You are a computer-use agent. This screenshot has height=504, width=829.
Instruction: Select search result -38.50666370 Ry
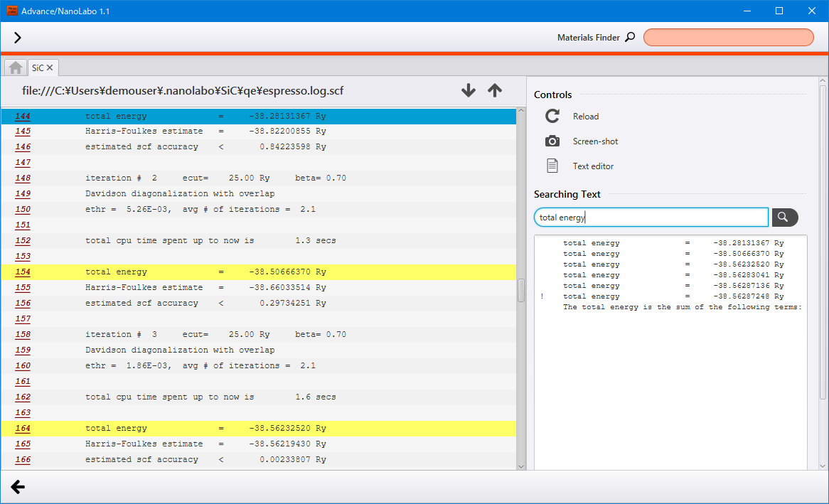673,254
